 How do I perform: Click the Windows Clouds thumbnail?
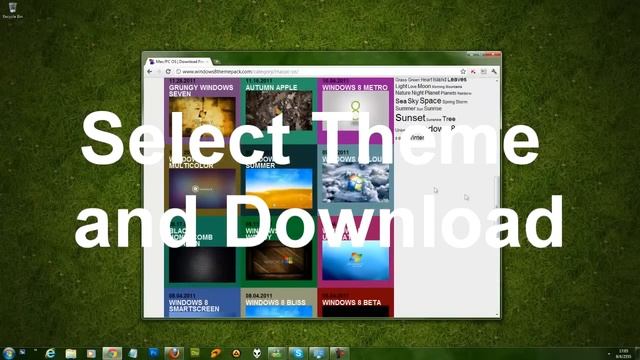355,182
